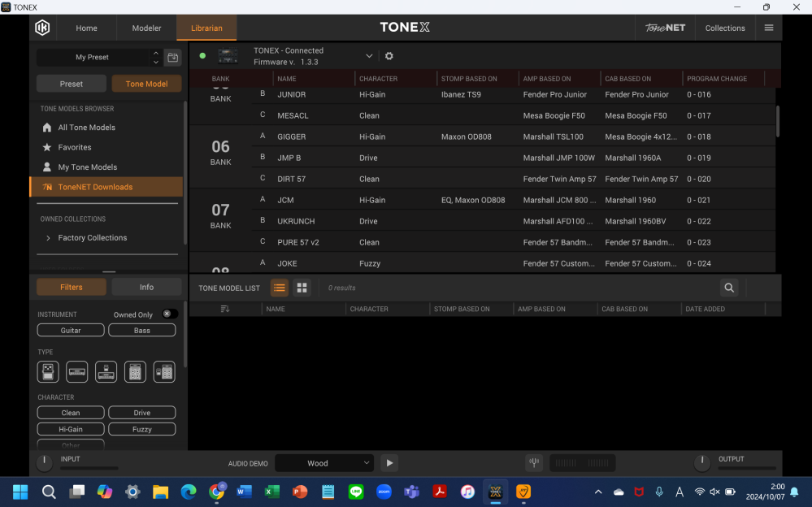
Task: Open the Wood audio demo dropdown
Action: tap(324, 462)
